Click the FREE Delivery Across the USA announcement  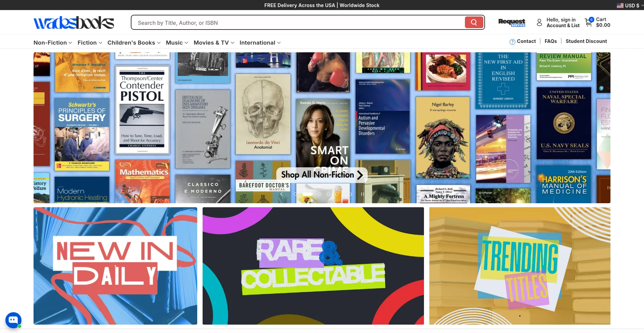pyautogui.click(x=322, y=5)
